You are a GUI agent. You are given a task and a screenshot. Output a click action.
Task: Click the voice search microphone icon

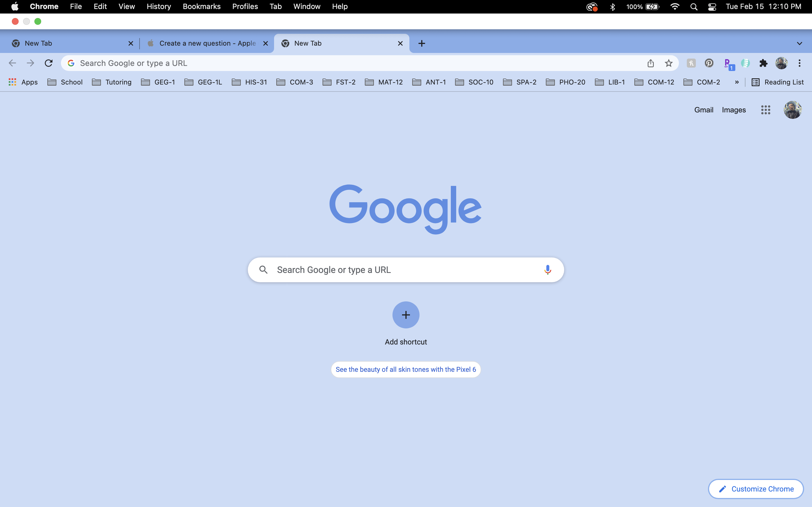coord(547,270)
